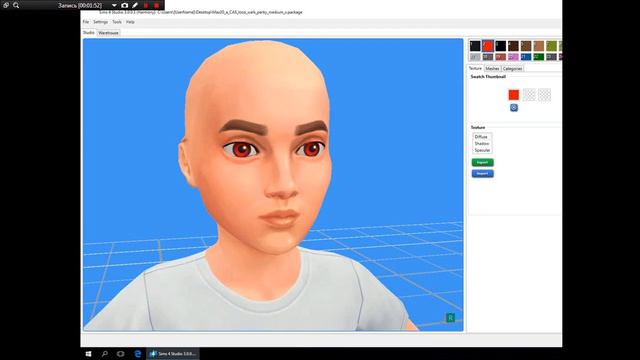Click the recorder pencil draw icon
Viewport: 640px width, 360px height.
(x=135, y=5)
